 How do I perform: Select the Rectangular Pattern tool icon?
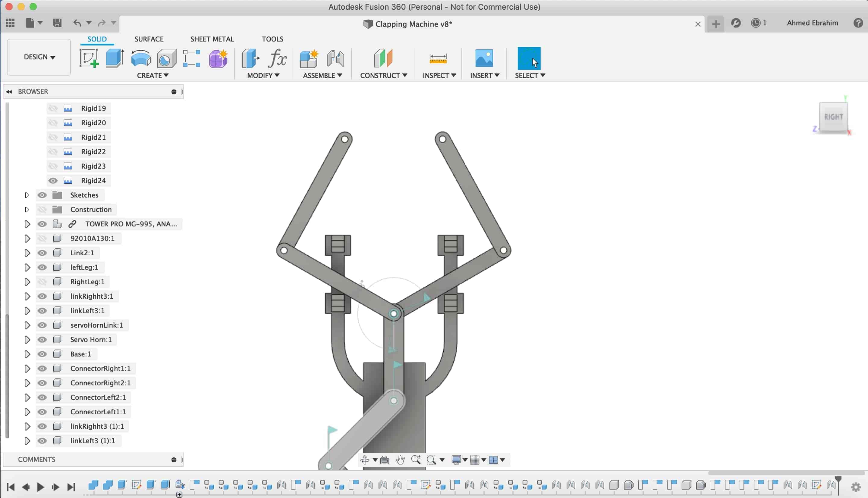[192, 58]
